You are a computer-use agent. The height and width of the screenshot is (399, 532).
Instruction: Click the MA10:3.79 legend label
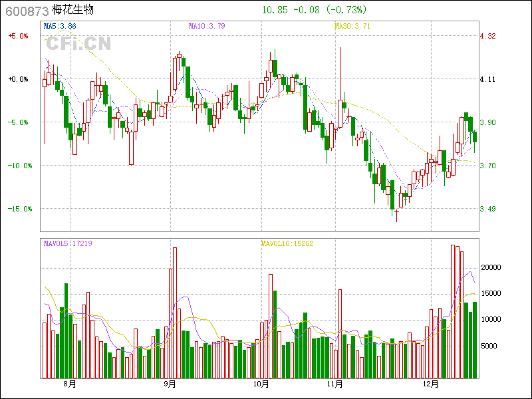coord(207,26)
